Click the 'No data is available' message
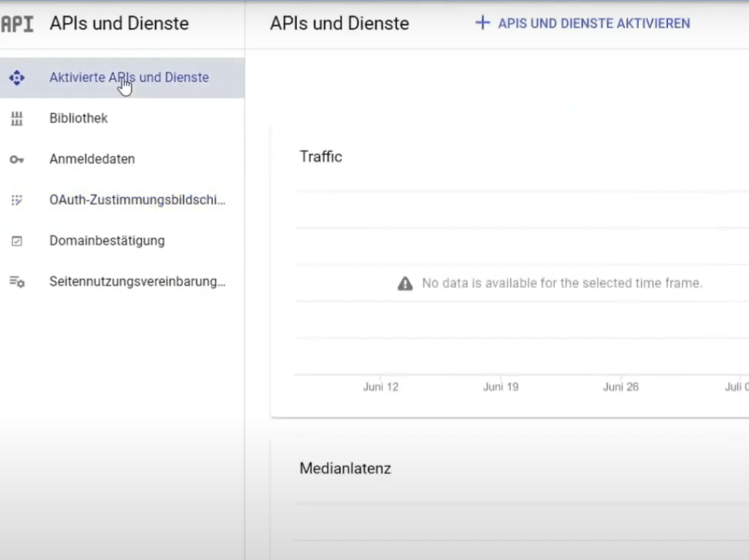 [x=562, y=284]
